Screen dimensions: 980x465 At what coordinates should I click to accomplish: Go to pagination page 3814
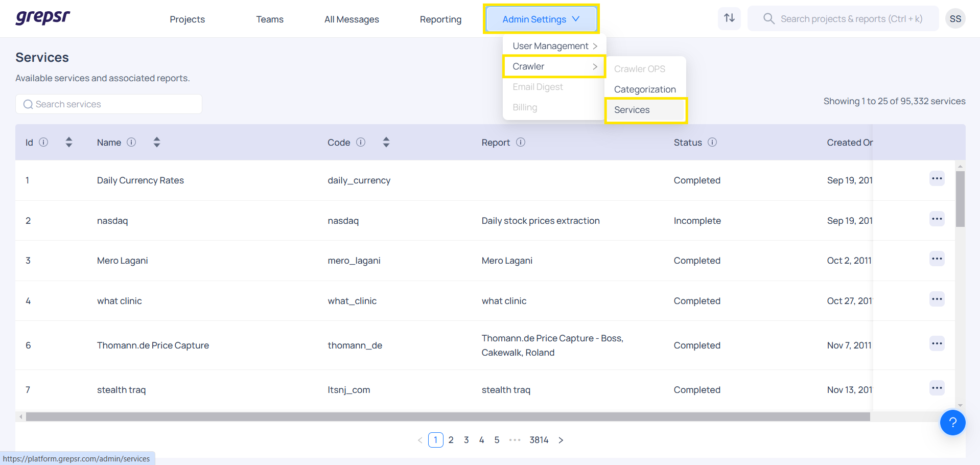pos(539,440)
